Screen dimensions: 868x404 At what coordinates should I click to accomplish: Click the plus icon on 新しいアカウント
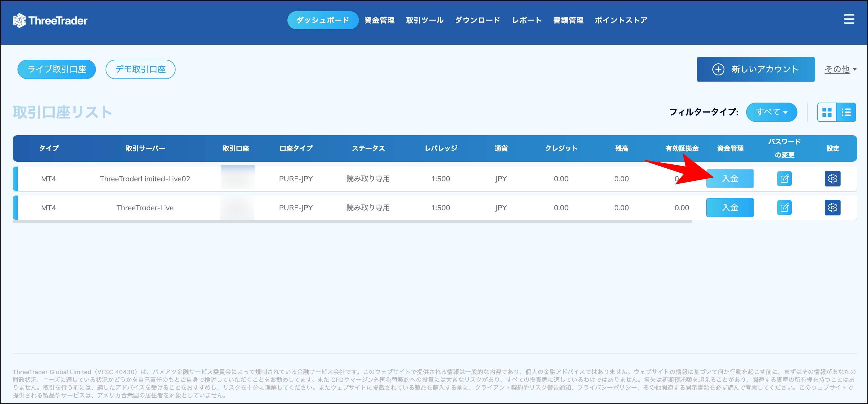click(719, 69)
